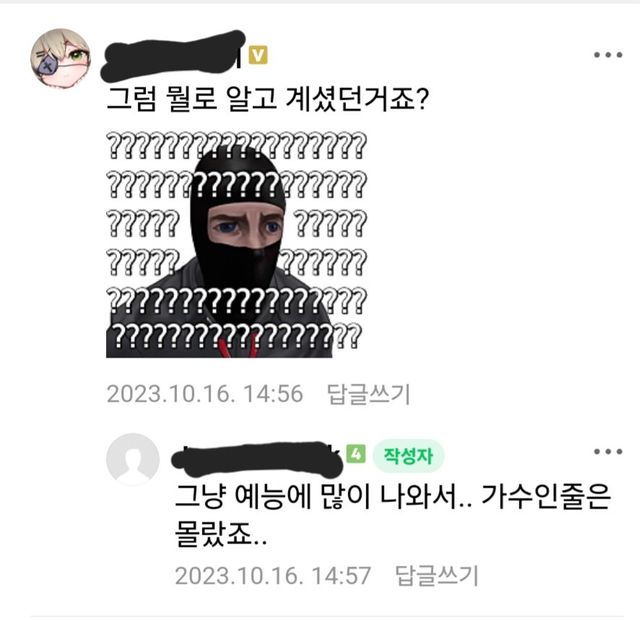
Task: Tap the default gray silhouette avatar
Action: (x=133, y=459)
